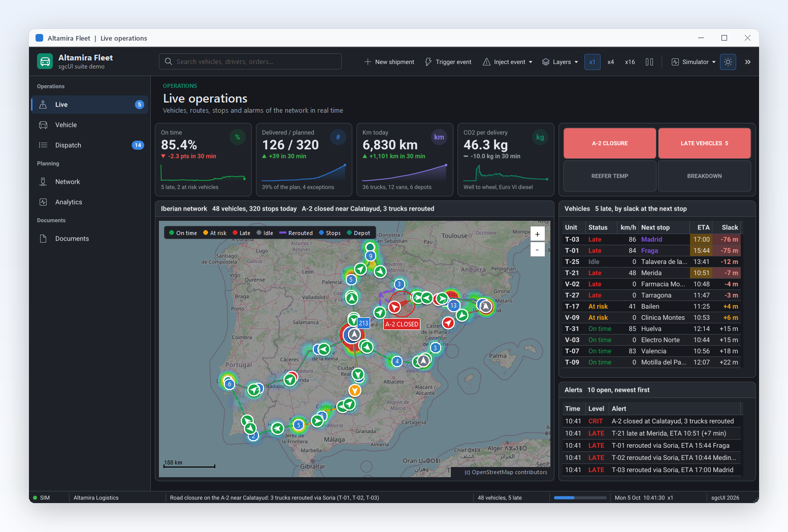
Task: Open the Inject event dropdown
Action: (508, 62)
